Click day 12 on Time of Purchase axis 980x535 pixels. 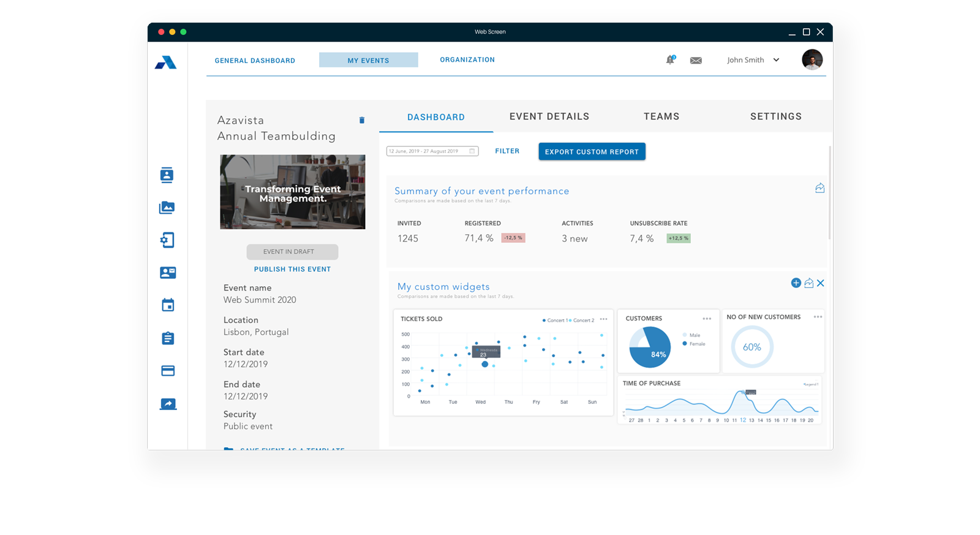(x=743, y=420)
